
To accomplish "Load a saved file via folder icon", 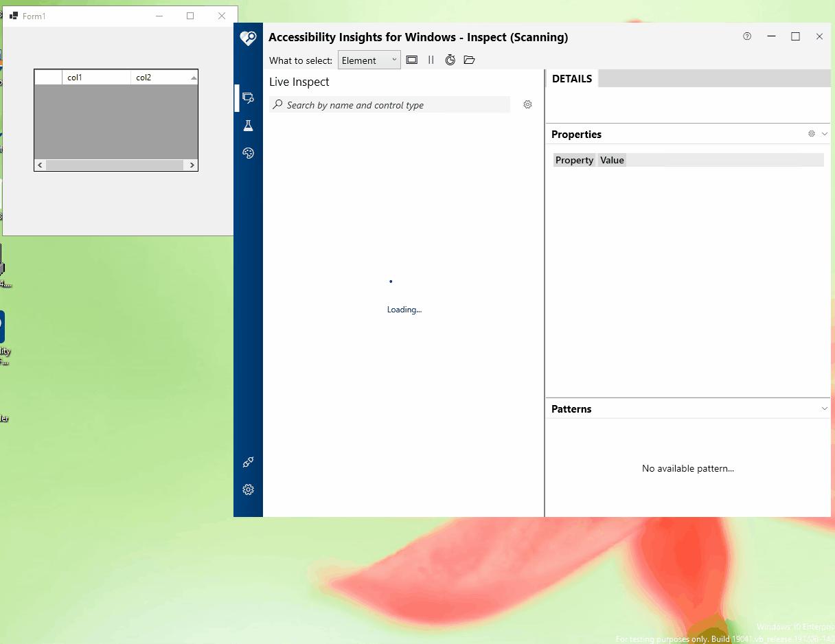I will click(x=469, y=60).
